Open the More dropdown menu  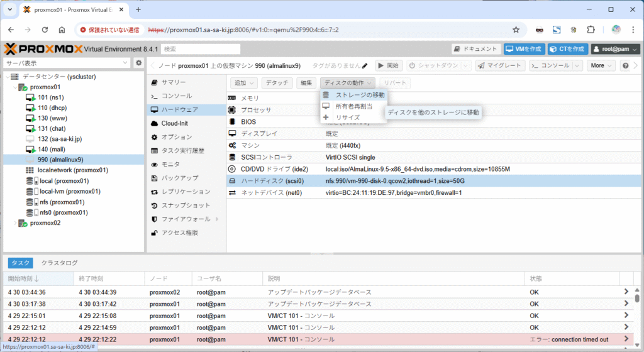click(601, 65)
